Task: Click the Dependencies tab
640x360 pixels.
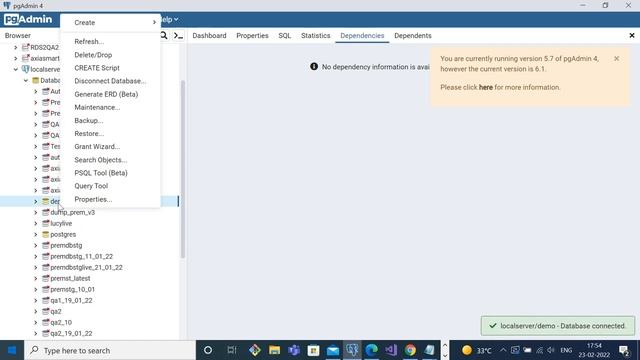Action: tap(362, 36)
